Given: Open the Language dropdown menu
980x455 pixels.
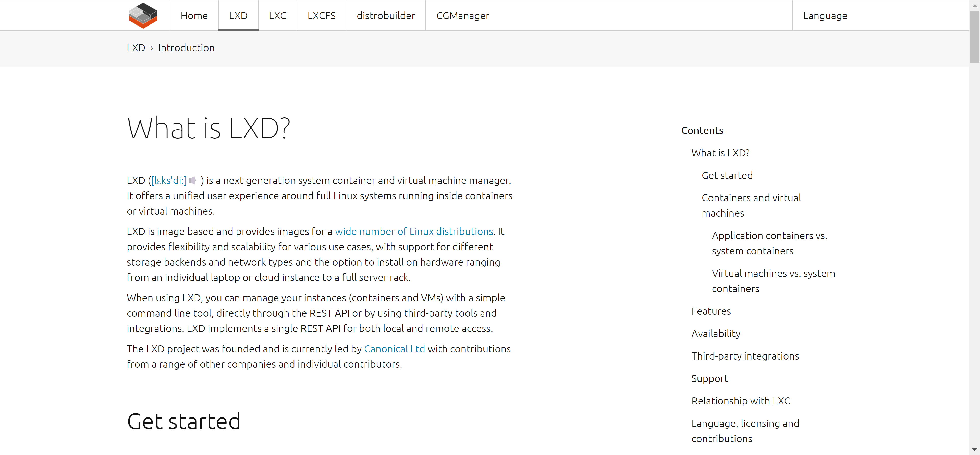Looking at the screenshot, I should pyautogui.click(x=825, y=16).
